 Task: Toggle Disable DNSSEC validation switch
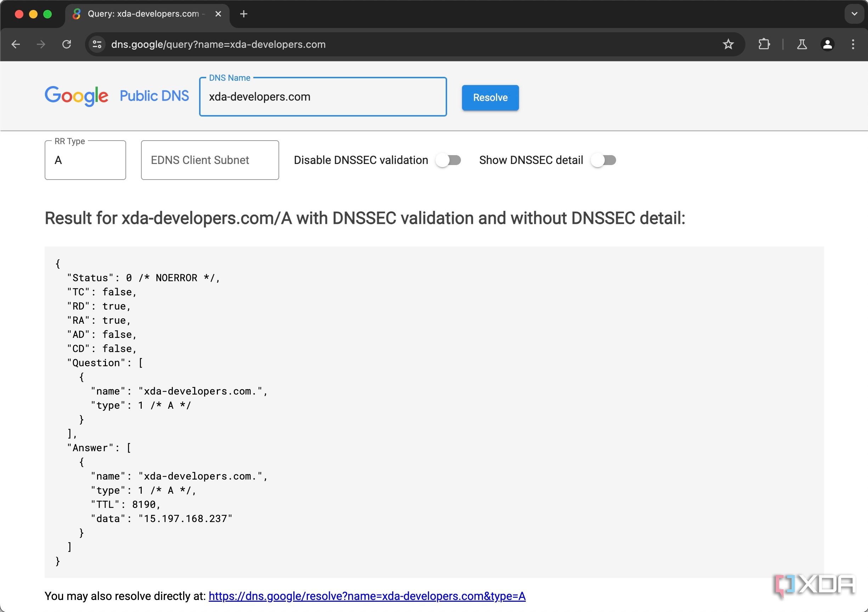pyautogui.click(x=448, y=160)
